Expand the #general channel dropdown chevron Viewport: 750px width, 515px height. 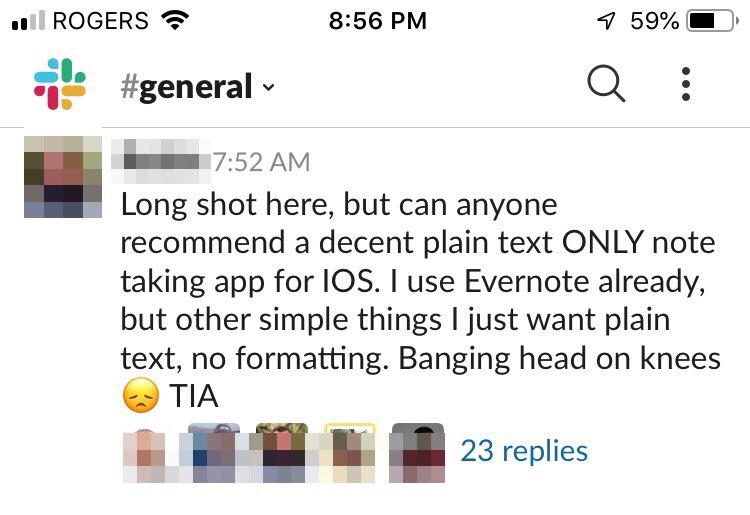coord(268,88)
